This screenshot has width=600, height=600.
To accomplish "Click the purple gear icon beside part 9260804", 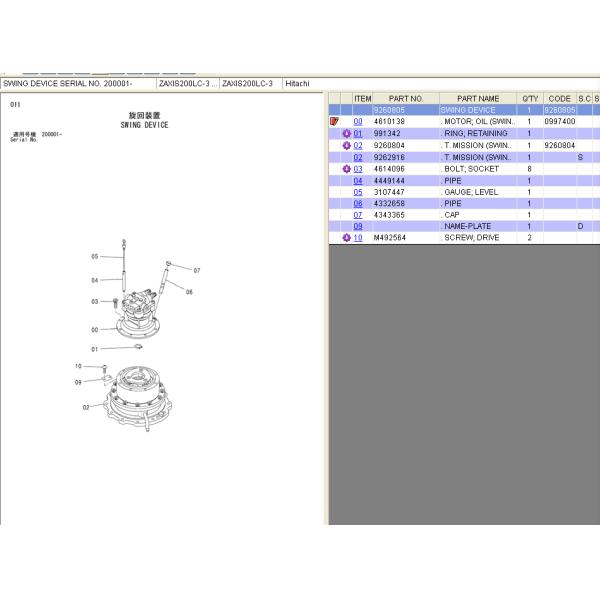I will pyautogui.click(x=346, y=145).
